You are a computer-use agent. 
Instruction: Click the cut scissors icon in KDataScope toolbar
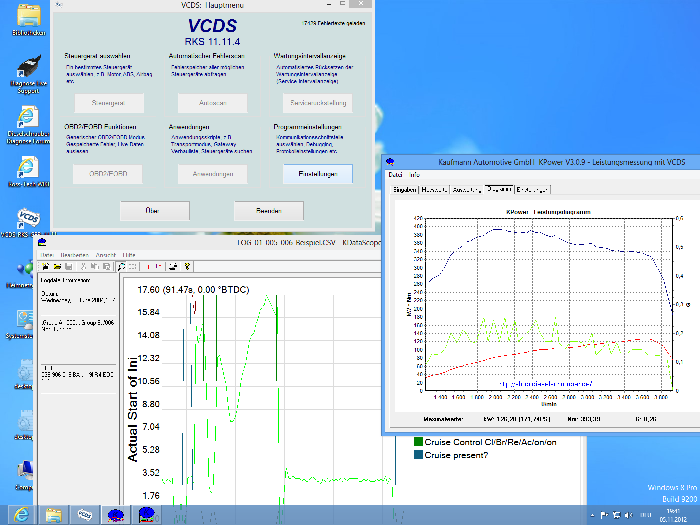(83, 267)
